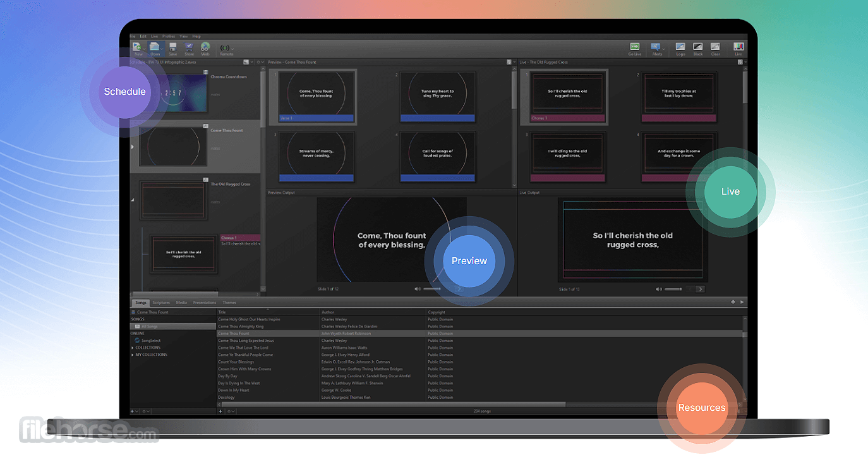The height and width of the screenshot is (462, 868).
Task: Click the Web toolbar icon
Action: (205, 47)
